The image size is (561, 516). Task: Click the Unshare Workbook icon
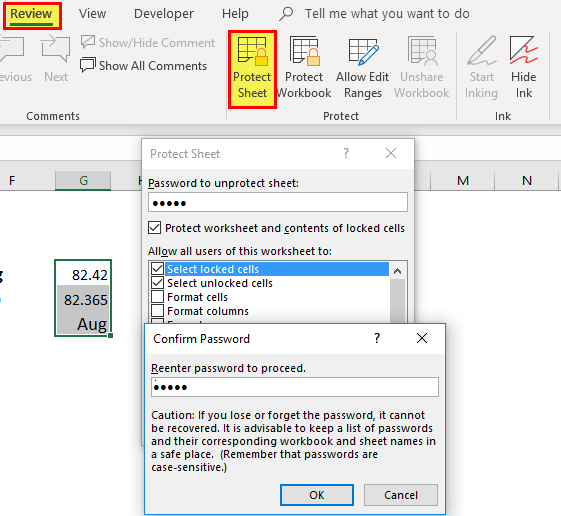click(421, 68)
